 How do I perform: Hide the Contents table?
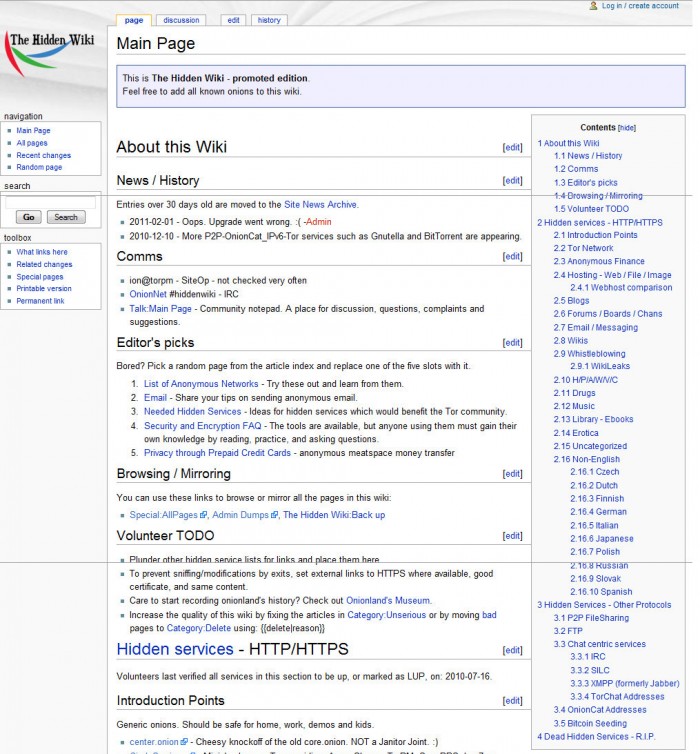626,128
